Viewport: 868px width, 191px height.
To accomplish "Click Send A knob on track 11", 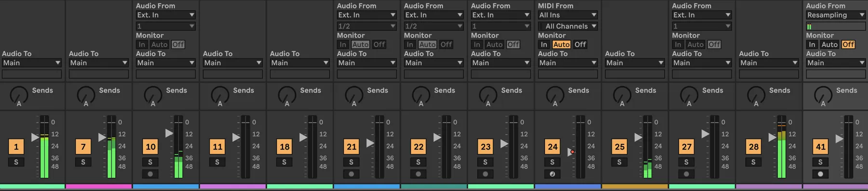I will point(220,95).
